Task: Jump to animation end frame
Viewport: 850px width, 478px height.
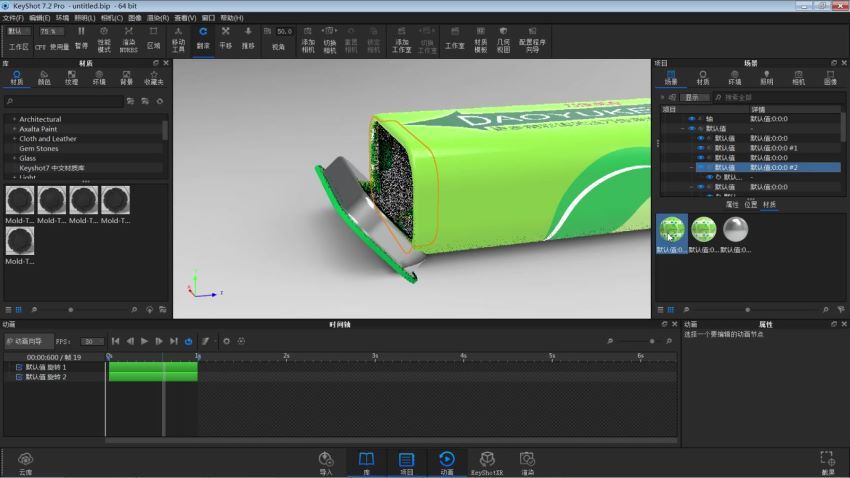Action: click(173, 341)
